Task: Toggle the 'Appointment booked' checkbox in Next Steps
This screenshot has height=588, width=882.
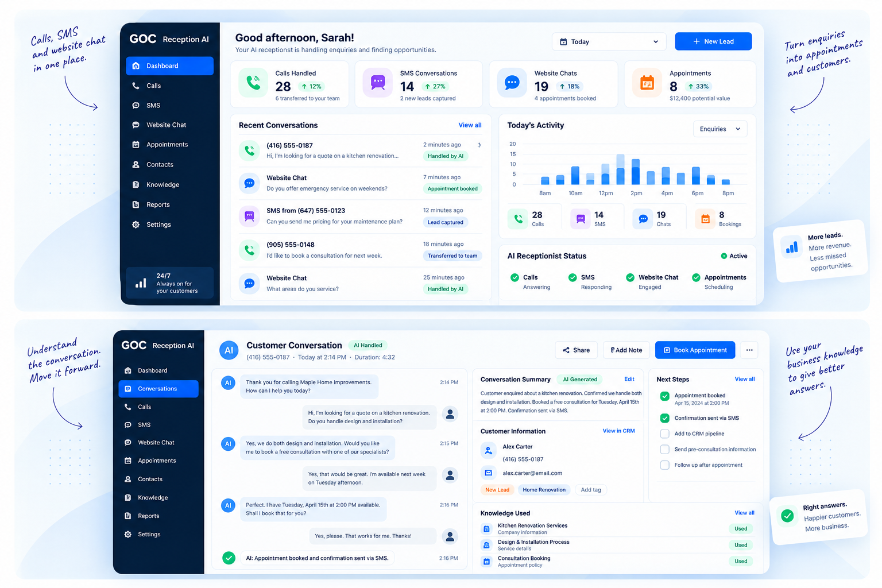Action: coord(664,396)
